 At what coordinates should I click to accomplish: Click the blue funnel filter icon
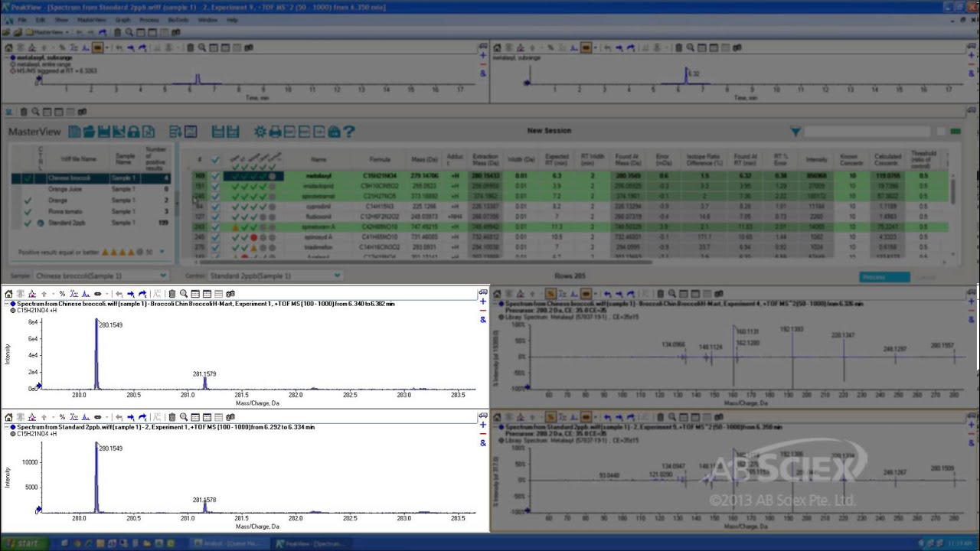(x=795, y=132)
